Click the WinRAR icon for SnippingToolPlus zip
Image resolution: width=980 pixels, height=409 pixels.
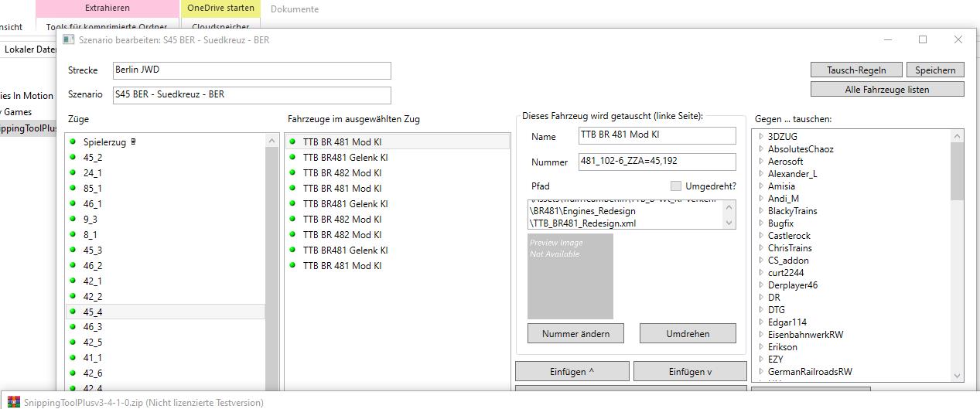(13, 402)
